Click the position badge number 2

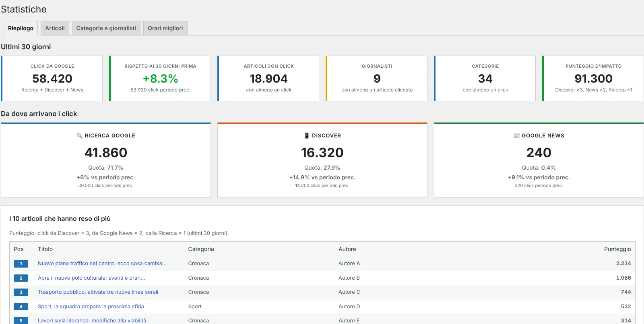point(21,278)
